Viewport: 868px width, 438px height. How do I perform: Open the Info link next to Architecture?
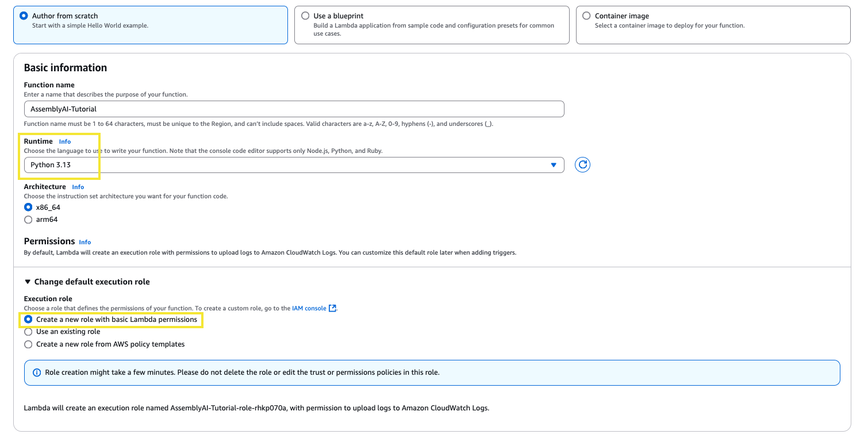pos(78,187)
